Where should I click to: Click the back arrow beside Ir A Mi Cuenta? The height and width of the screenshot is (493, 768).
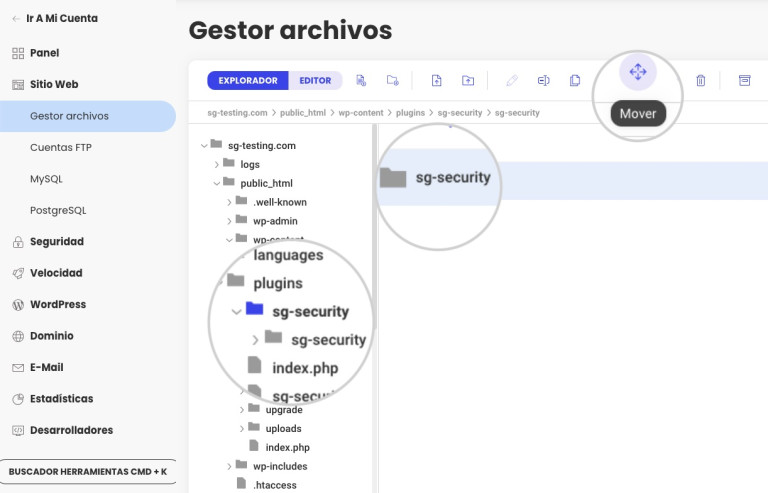click(x=16, y=19)
